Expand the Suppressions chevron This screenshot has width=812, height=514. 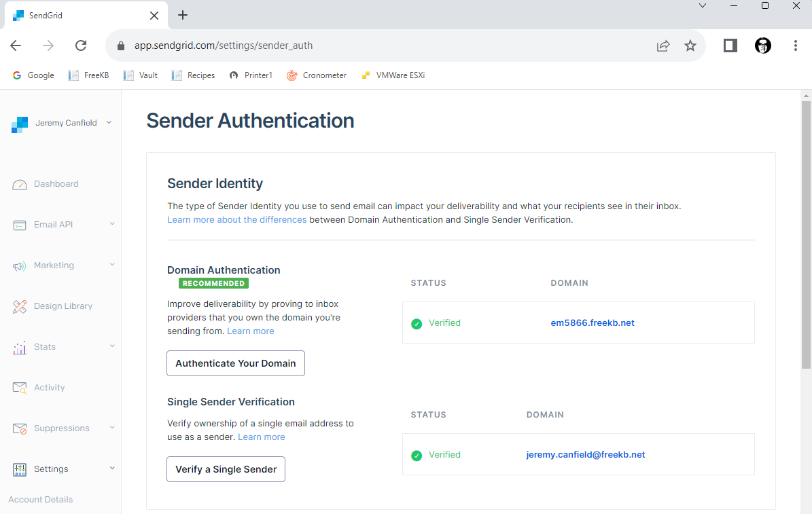point(112,428)
